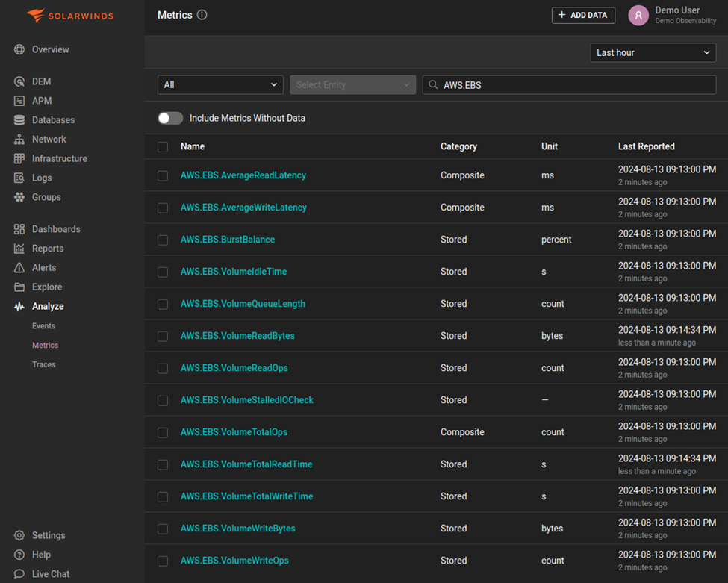Image resolution: width=728 pixels, height=583 pixels.
Task: Click the Network topology icon
Action: [x=19, y=140]
